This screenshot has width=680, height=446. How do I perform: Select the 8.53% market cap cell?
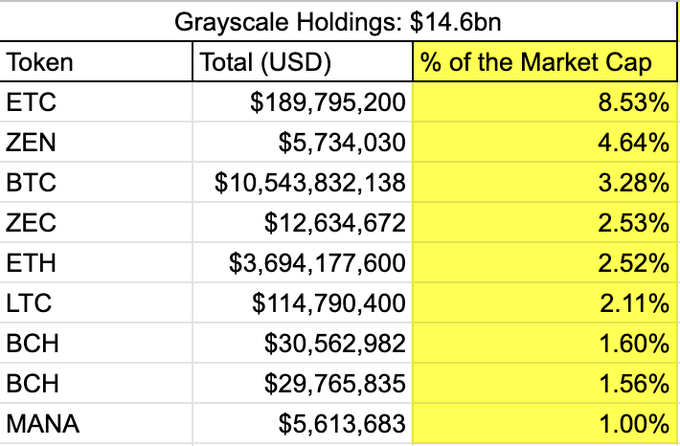(x=545, y=102)
